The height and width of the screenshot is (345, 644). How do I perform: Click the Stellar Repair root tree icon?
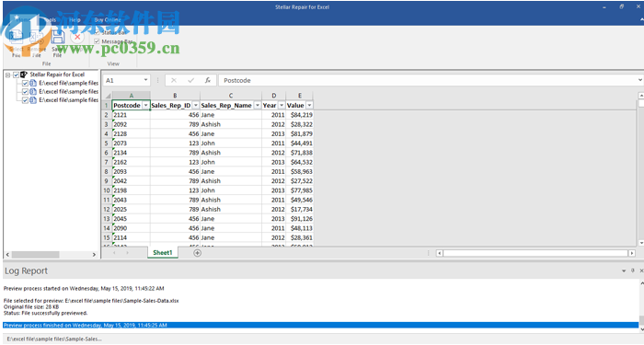[x=23, y=75]
